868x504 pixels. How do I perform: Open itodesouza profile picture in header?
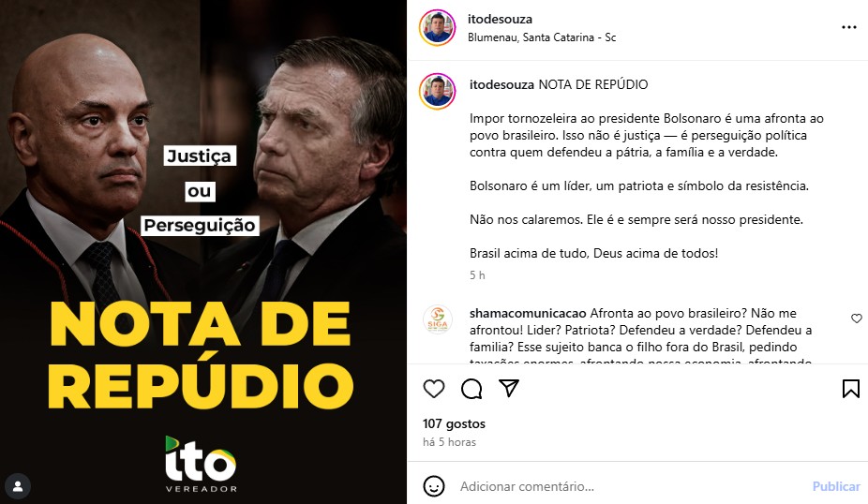(437, 27)
